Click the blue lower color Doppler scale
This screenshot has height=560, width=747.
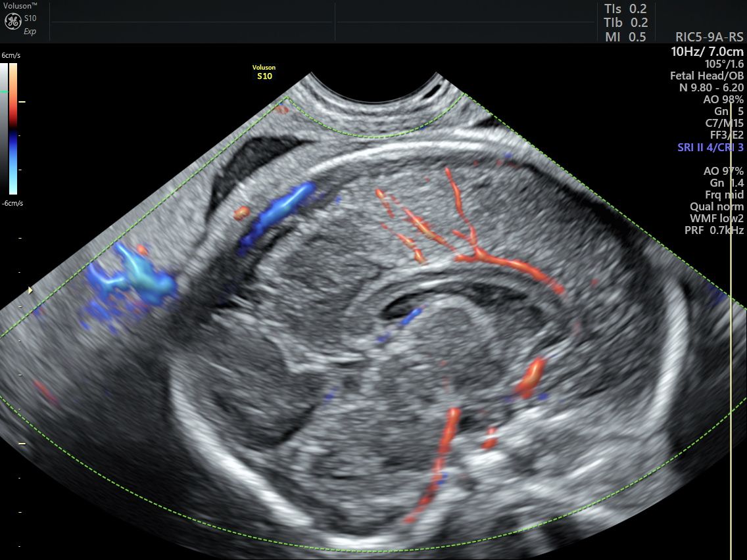[x=13, y=163]
